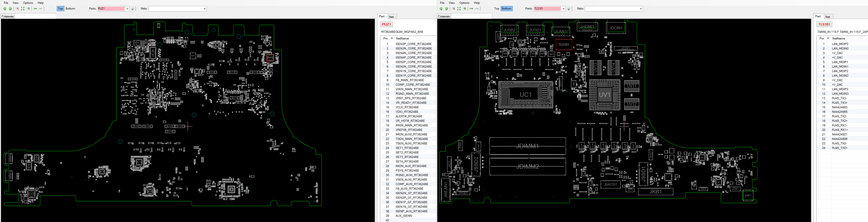
Task: Click rotate counterclockwise icon in right window
Action: point(441,9)
